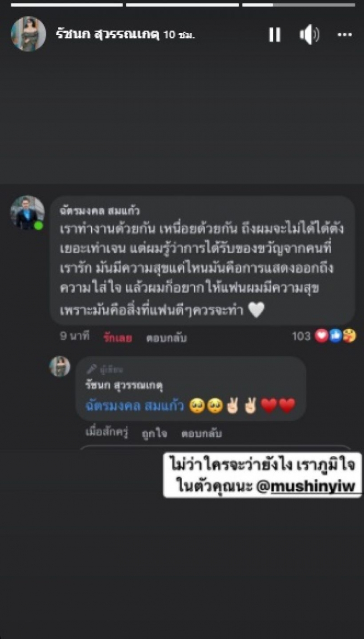
Task: Open the reply author's small avatar
Action: pyautogui.click(x=60, y=367)
